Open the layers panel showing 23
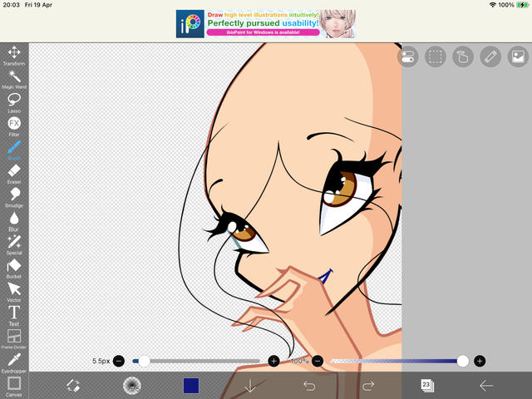 click(427, 386)
